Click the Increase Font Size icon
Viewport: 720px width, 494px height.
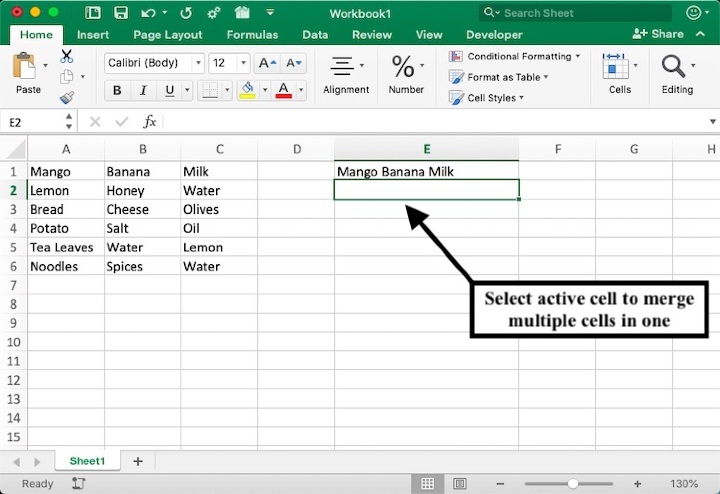click(x=267, y=63)
